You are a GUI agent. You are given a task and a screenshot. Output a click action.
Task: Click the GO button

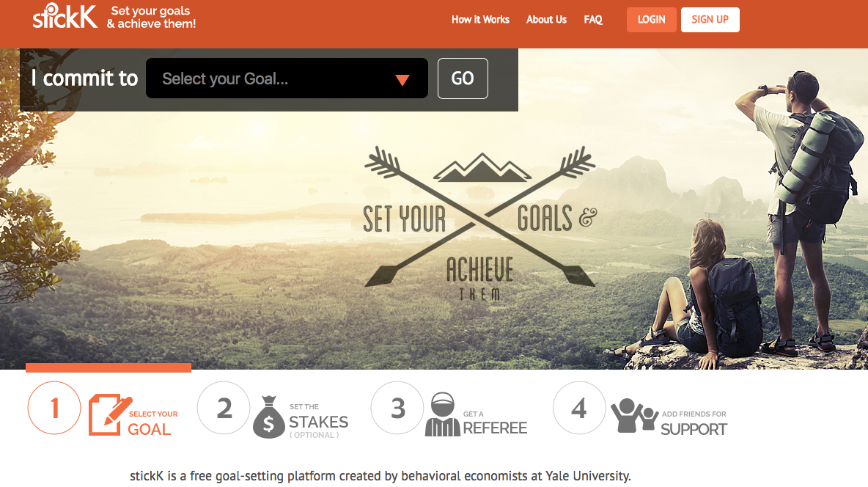tap(463, 78)
